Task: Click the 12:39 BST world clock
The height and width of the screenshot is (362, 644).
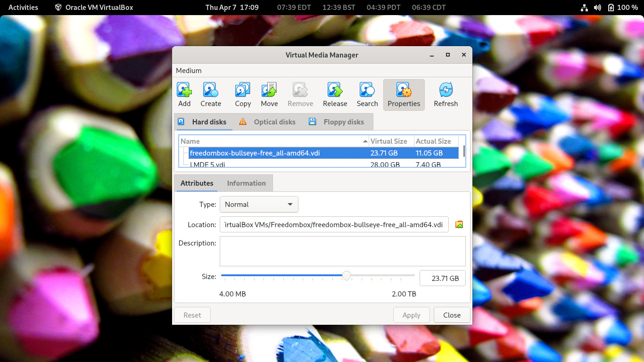Action: pos(339,8)
